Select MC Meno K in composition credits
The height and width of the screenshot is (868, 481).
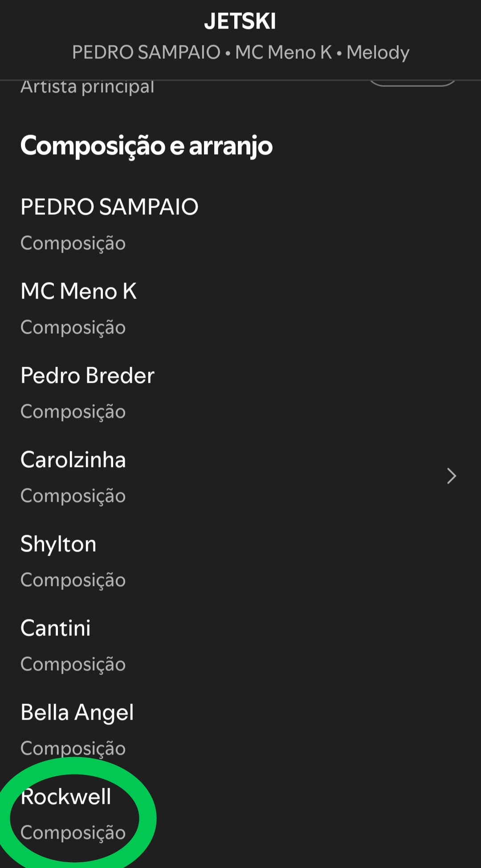click(x=79, y=291)
